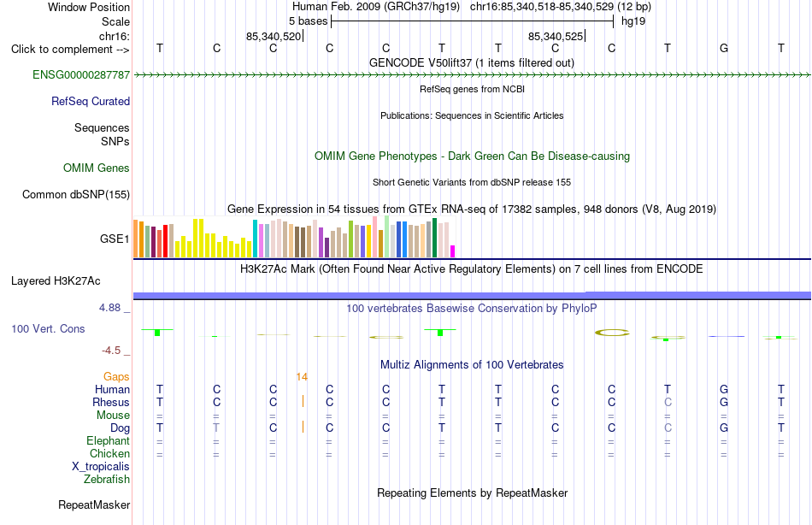Click the OMIM Gene Phenotypes title
Screen dimensions: 812x525
click(x=472, y=156)
